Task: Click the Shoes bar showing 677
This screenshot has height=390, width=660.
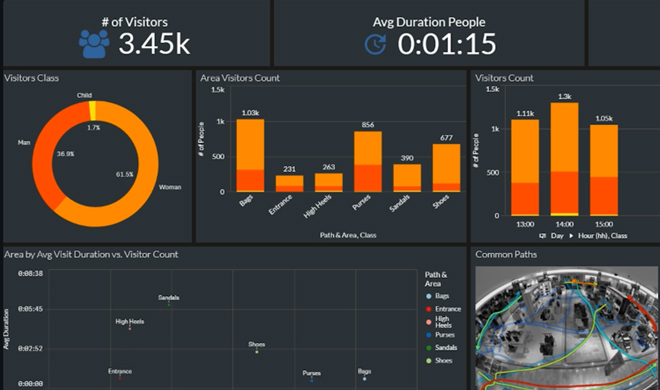Action: [x=446, y=168]
